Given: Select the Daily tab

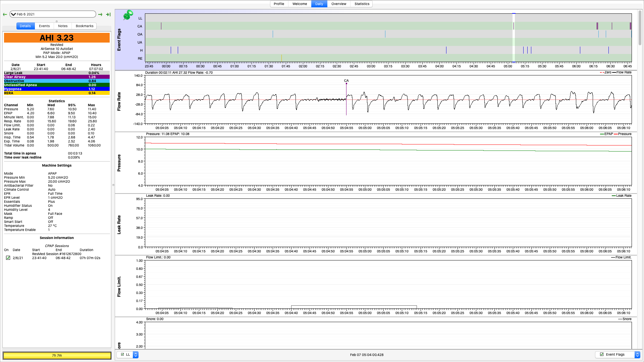Looking at the screenshot, I should tap(319, 4).
